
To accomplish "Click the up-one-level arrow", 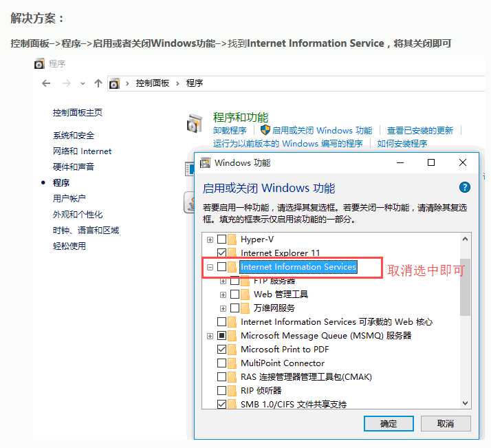I will point(98,83).
